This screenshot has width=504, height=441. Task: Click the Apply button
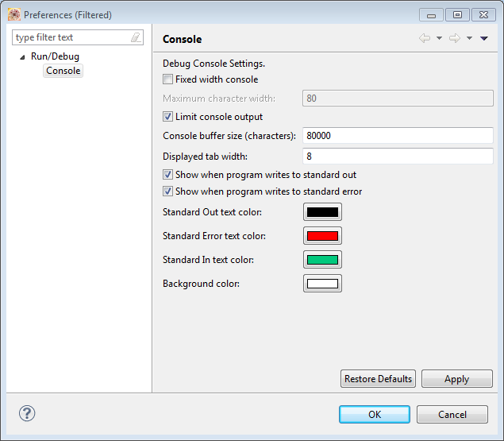point(456,379)
